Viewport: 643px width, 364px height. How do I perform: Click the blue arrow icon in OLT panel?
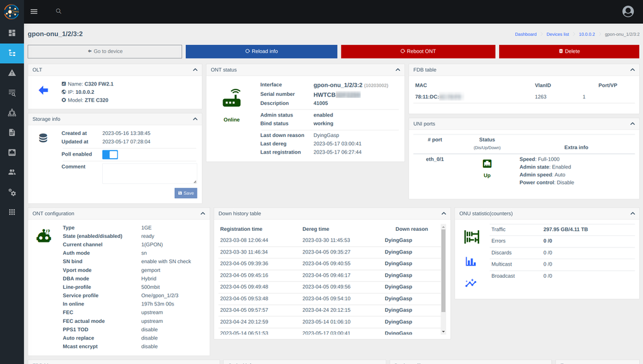[44, 91]
